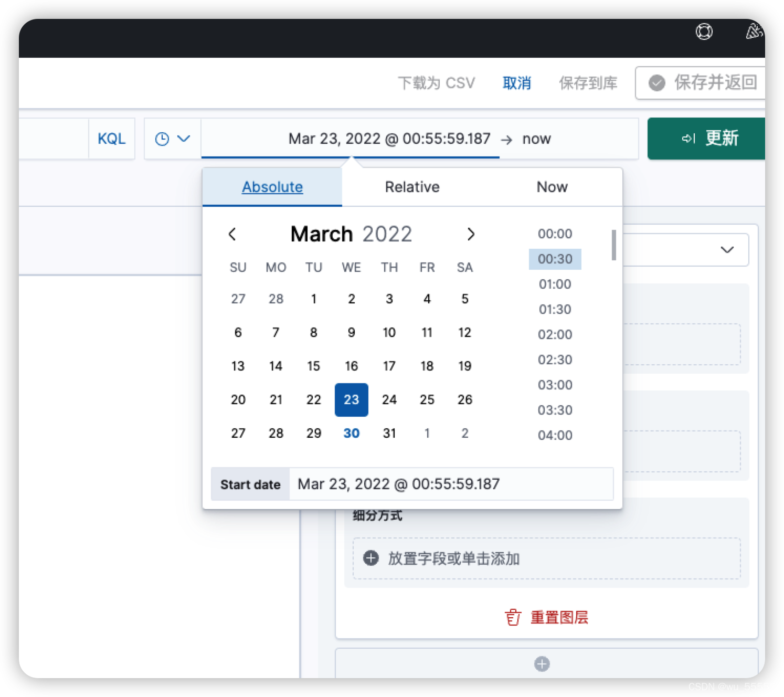Select time 04:00
This screenshot has width=784, height=697.
click(555, 436)
